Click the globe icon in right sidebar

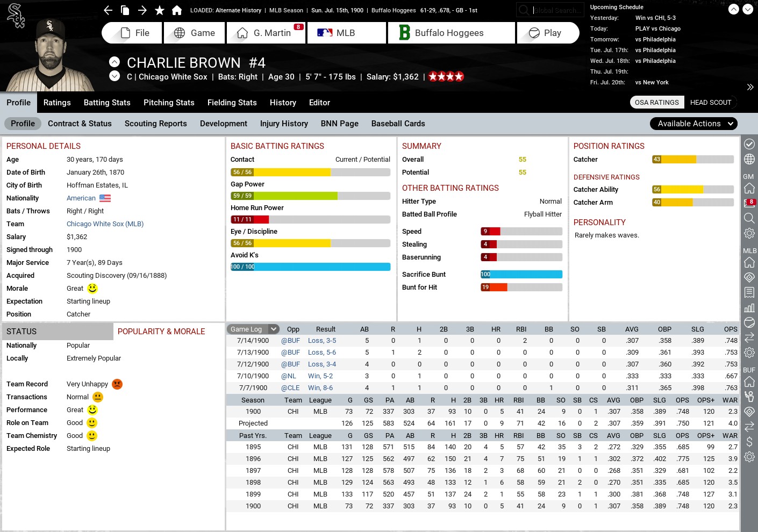pyautogui.click(x=749, y=159)
